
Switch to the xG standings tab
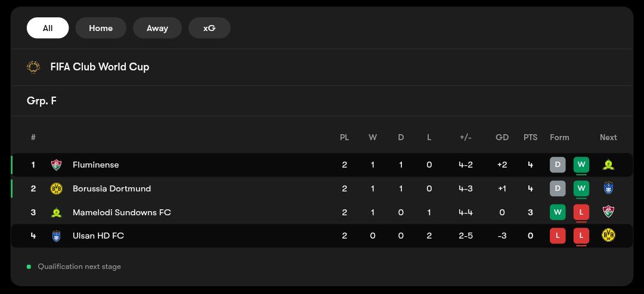coord(209,28)
